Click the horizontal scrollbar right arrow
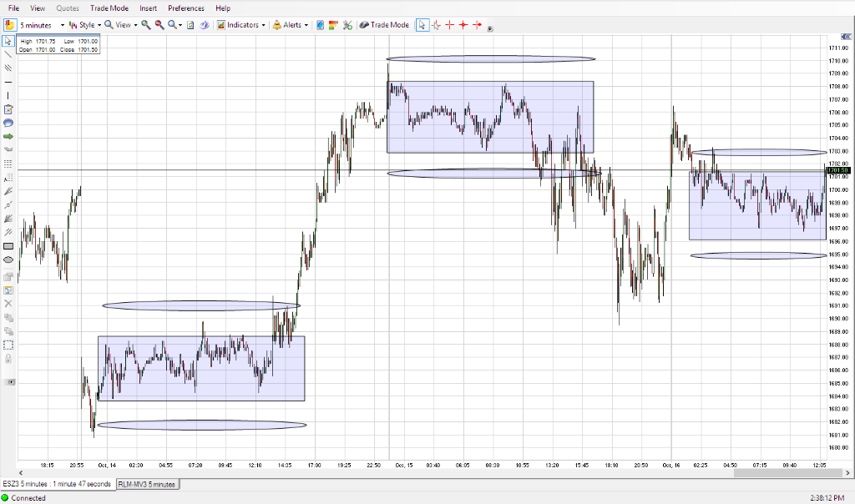Screen dimensions: 855x504 [x=849, y=473]
